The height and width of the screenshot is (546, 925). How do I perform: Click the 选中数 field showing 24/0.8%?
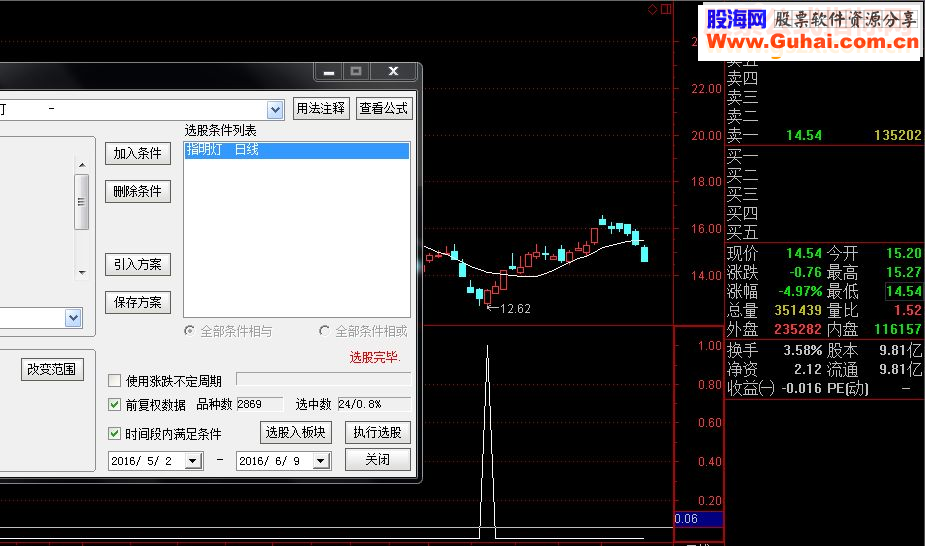(374, 404)
